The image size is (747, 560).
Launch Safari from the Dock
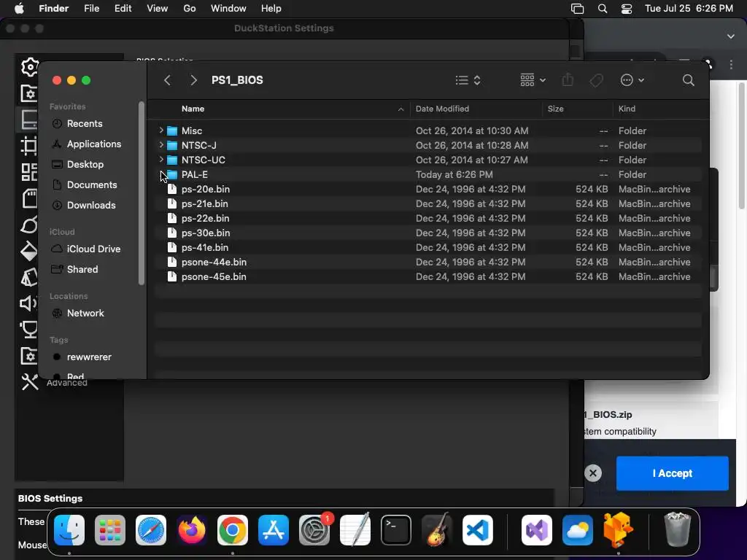151,530
